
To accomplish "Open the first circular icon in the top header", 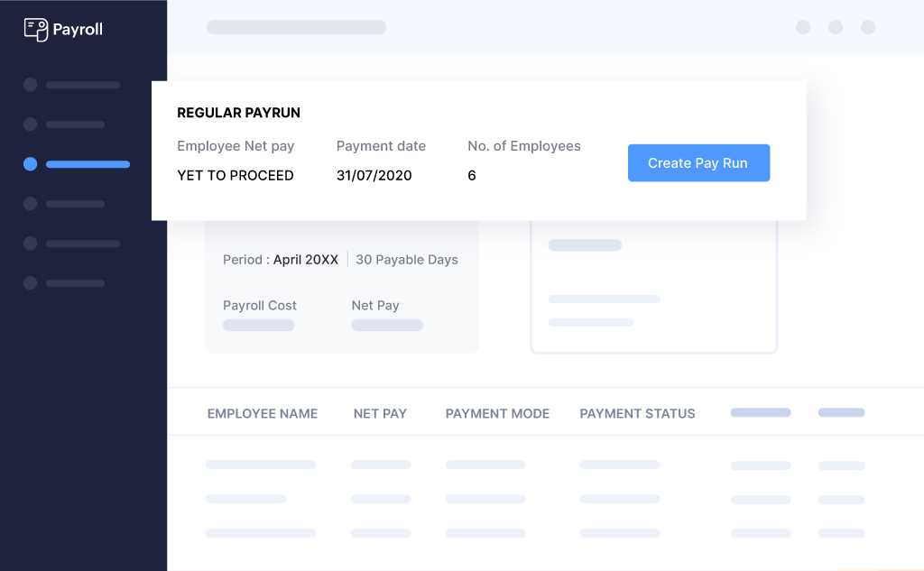I will pyautogui.click(x=803, y=27).
